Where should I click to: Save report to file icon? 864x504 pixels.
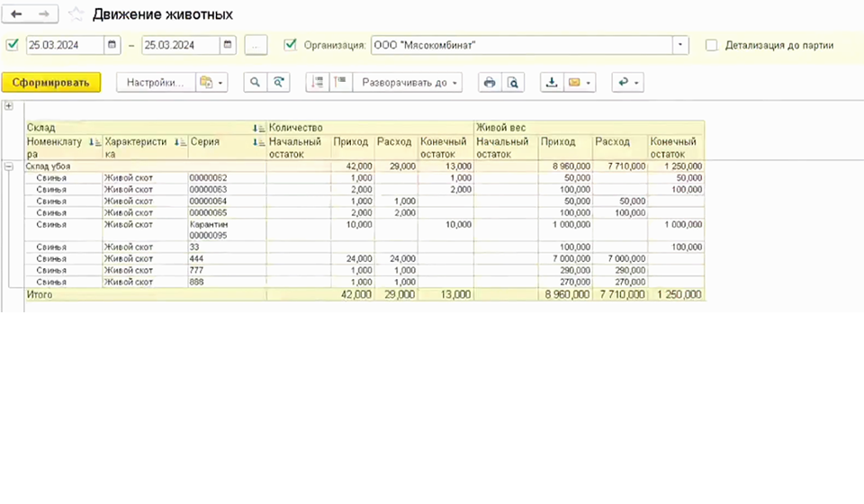point(552,83)
